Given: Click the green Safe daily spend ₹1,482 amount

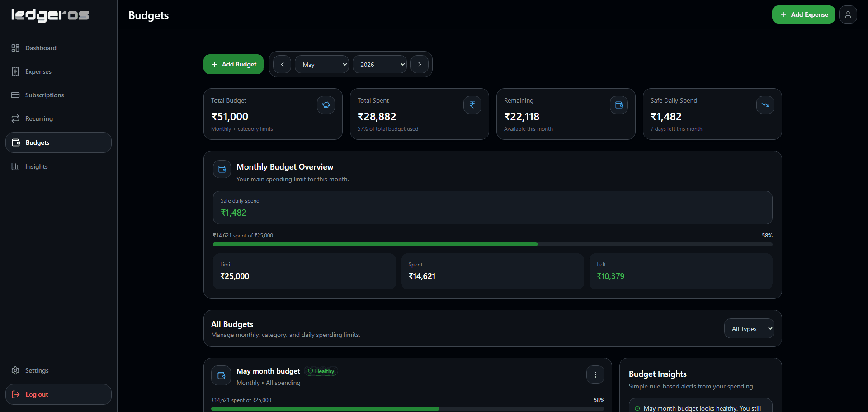Looking at the screenshot, I should 233,213.
